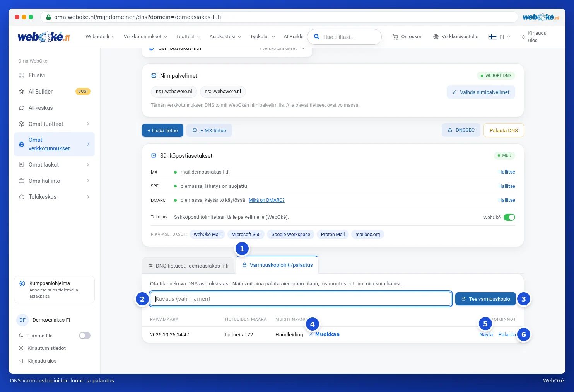574x392 pixels.
Task: Toggle the WebOké mail delivery switch
Action: [x=509, y=217]
